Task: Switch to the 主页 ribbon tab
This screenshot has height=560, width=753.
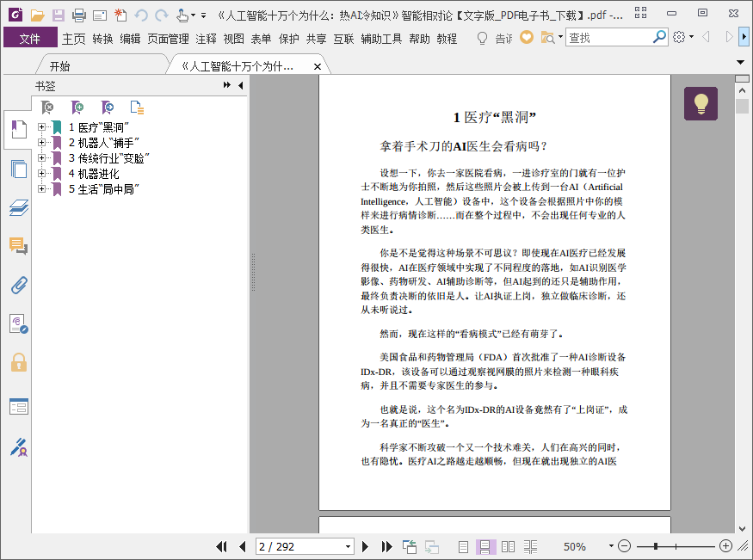Action: (x=73, y=39)
